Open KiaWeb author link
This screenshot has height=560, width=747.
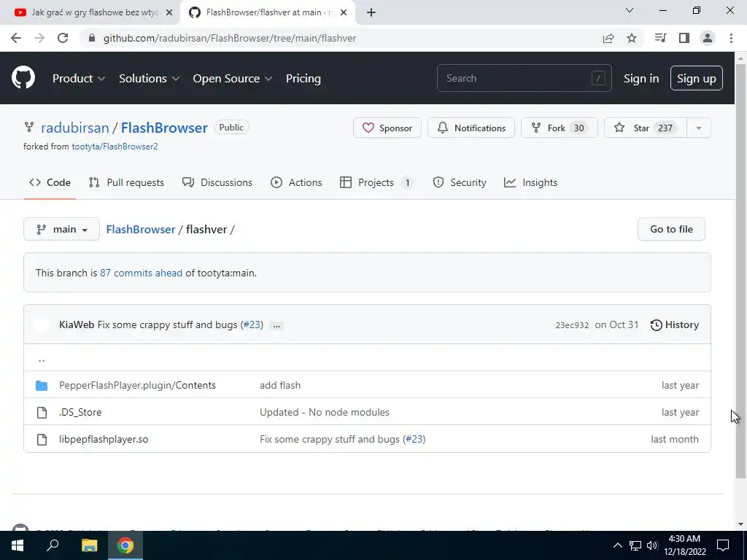click(x=77, y=324)
